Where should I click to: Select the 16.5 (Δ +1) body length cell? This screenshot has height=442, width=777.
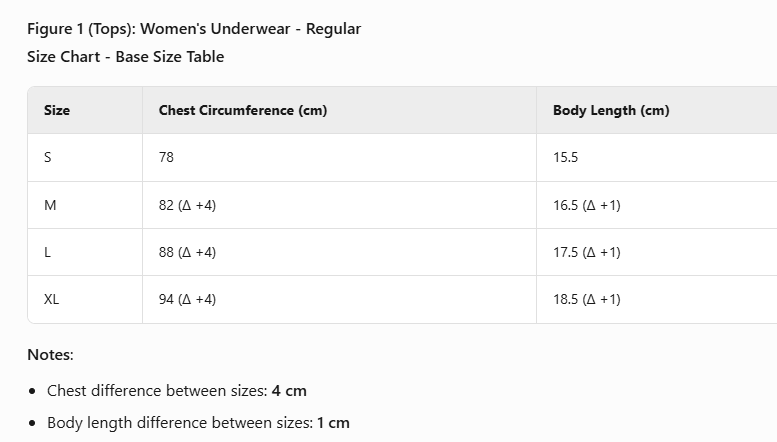pos(586,205)
